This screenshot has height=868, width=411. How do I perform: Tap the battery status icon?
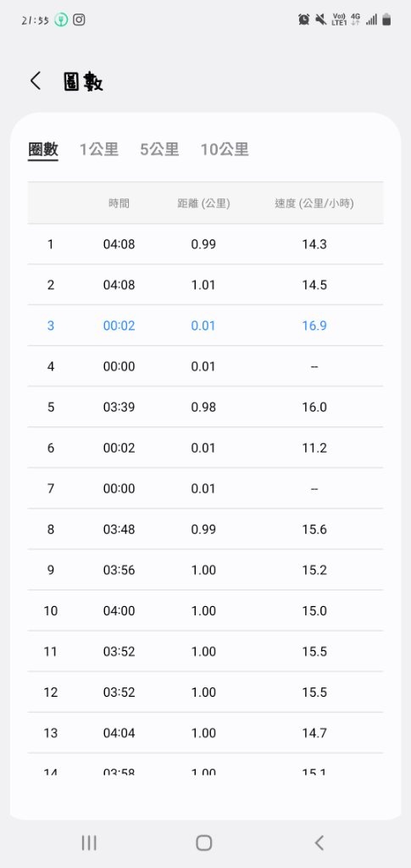coord(386,19)
